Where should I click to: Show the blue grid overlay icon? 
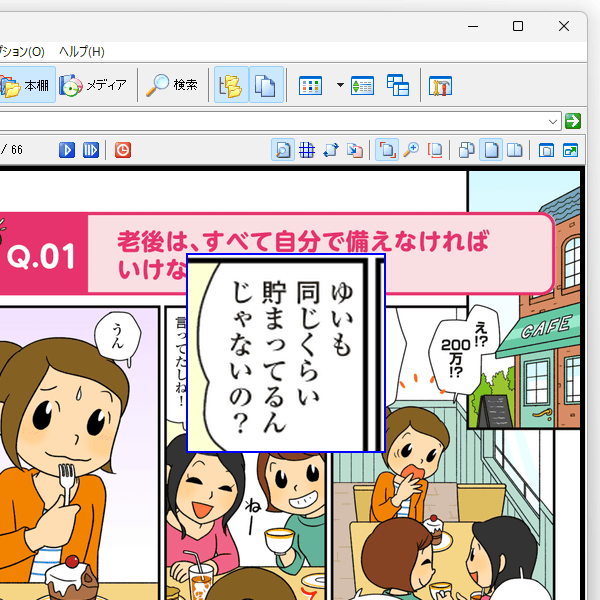pos(307,150)
